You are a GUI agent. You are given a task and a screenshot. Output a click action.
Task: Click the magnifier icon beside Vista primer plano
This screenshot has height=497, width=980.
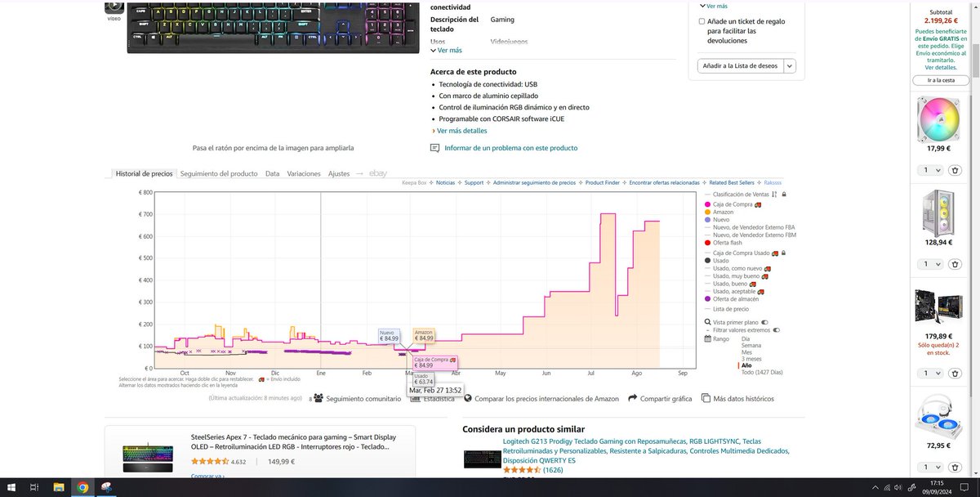pos(708,322)
